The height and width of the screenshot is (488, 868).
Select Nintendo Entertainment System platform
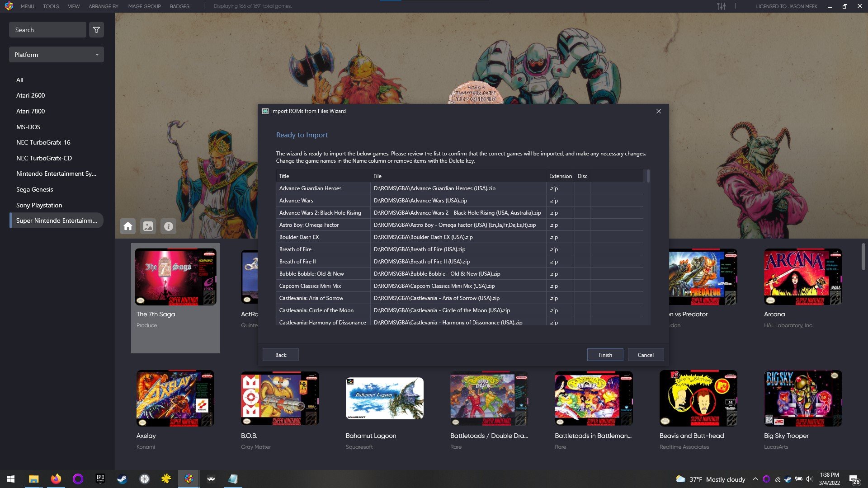click(x=57, y=174)
